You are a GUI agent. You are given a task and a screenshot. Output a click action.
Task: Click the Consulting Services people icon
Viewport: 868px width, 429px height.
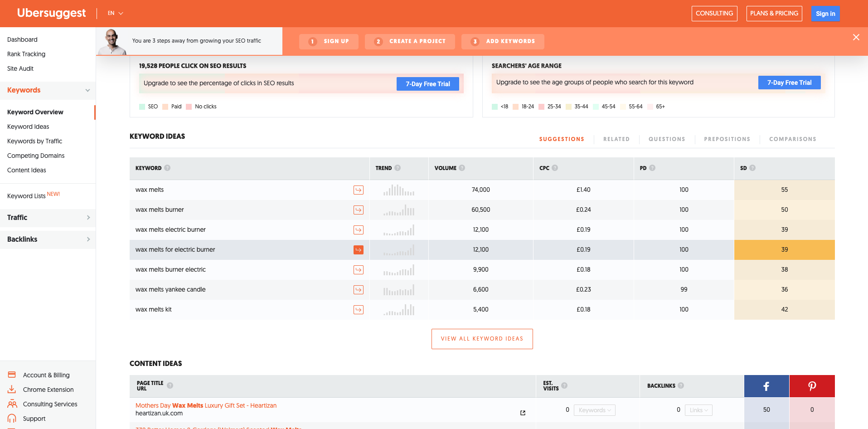[x=12, y=404]
